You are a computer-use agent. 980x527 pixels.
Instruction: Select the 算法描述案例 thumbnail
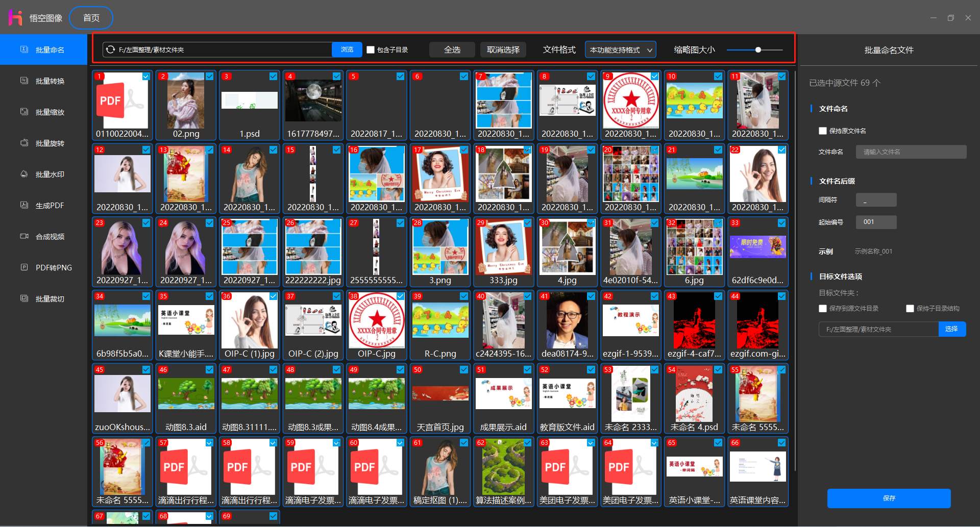coord(503,471)
